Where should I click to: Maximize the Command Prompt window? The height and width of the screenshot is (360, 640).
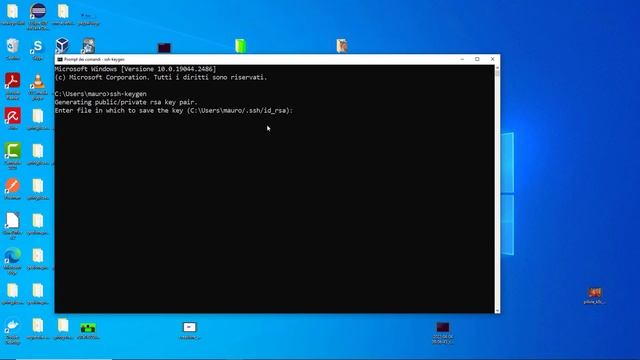477,59
